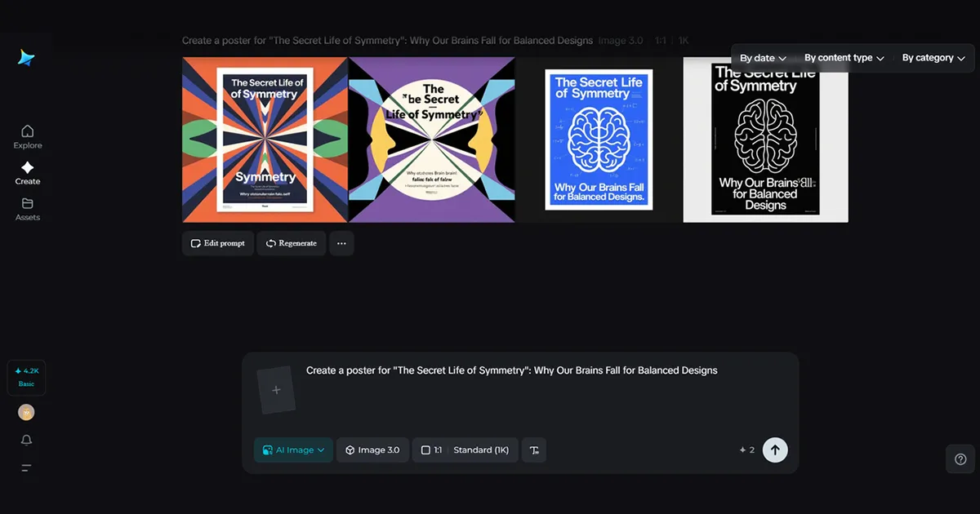
Task: Expand the By date filter
Action: (763, 58)
